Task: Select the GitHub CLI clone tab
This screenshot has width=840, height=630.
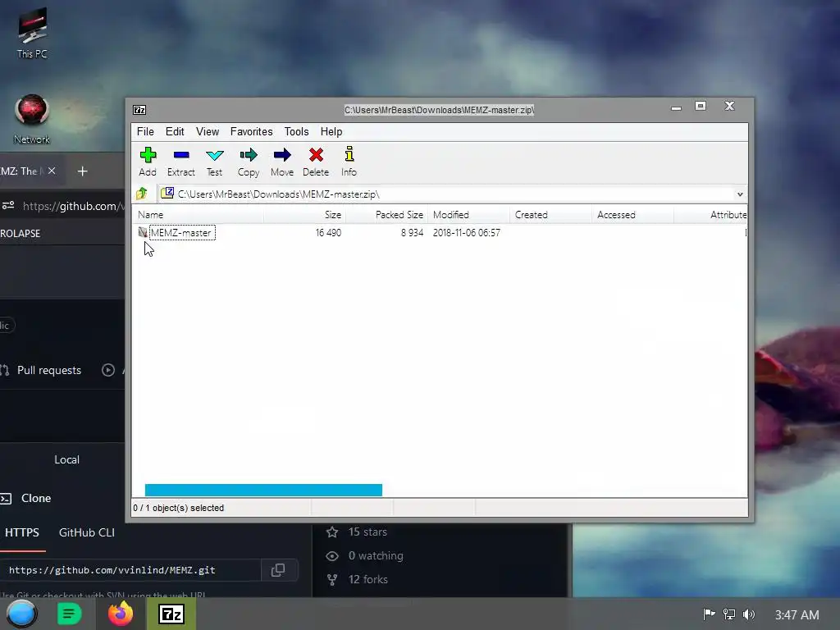Action: pos(87,532)
